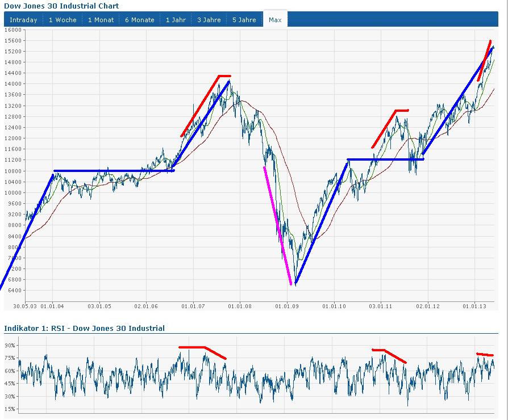
Task: Click the 75% RSI axis label
Action: point(10,358)
